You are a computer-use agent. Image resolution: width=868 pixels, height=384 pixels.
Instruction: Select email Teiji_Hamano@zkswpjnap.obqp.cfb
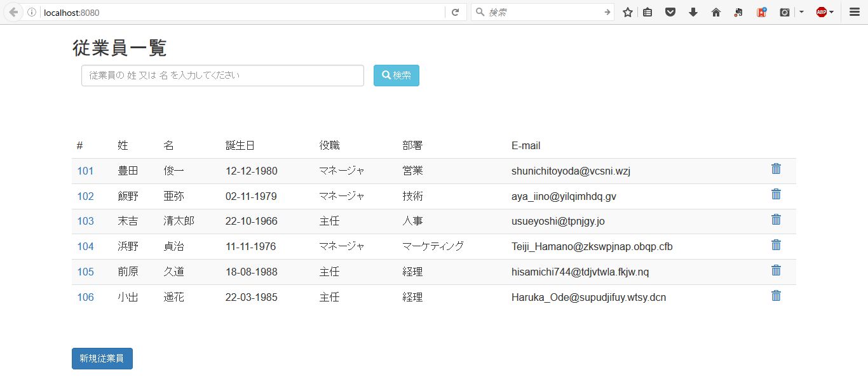[x=592, y=246]
